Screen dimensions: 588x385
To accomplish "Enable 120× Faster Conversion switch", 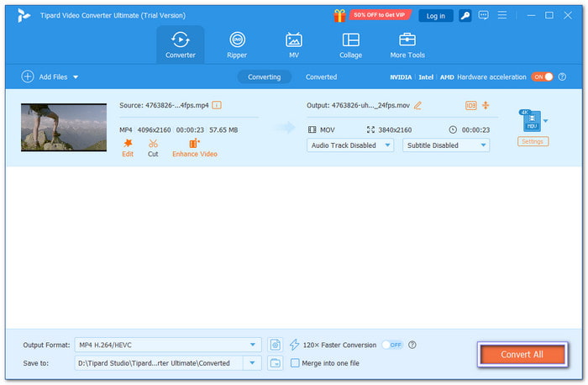I will point(391,345).
